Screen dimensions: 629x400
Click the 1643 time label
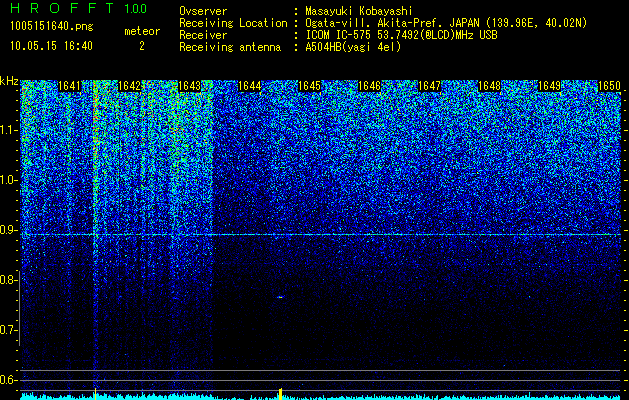pyautogui.click(x=189, y=86)
